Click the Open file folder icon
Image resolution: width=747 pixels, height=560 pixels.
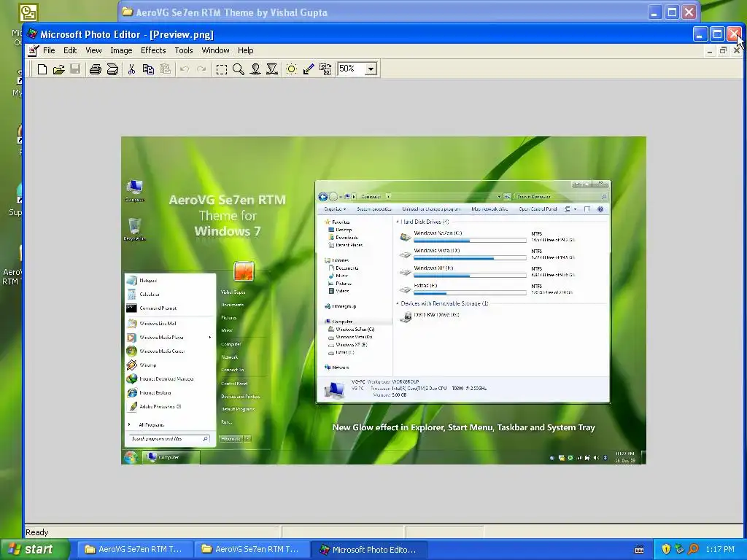(58, 69)
